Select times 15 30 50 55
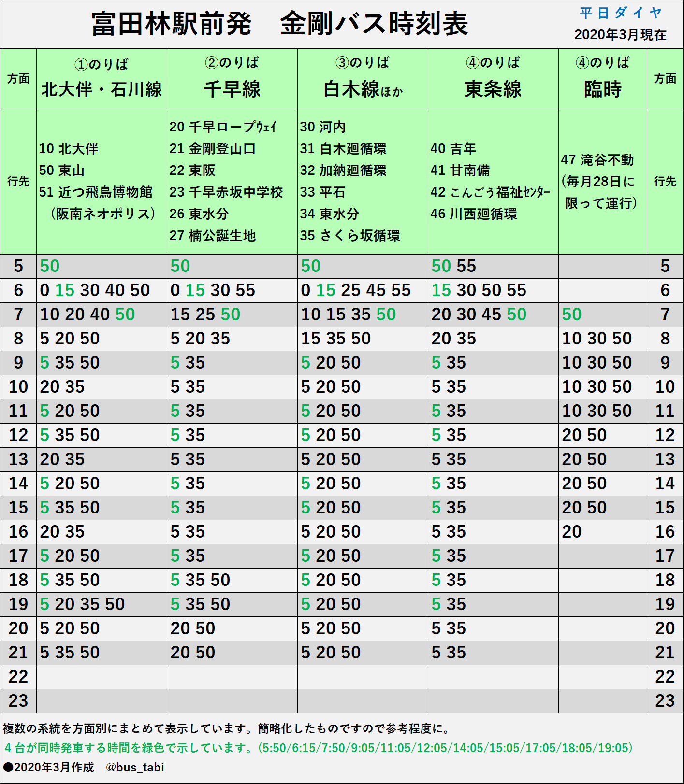 click(x=479, y=290)
